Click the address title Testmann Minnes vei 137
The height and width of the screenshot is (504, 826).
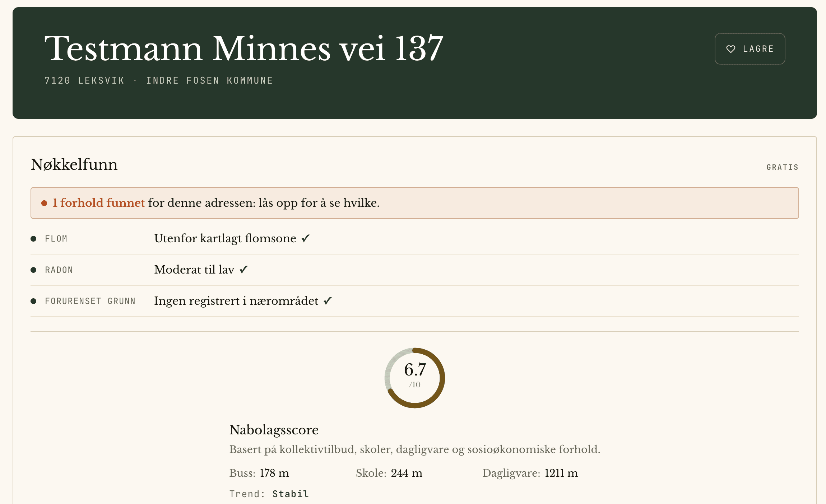point(244,48)
